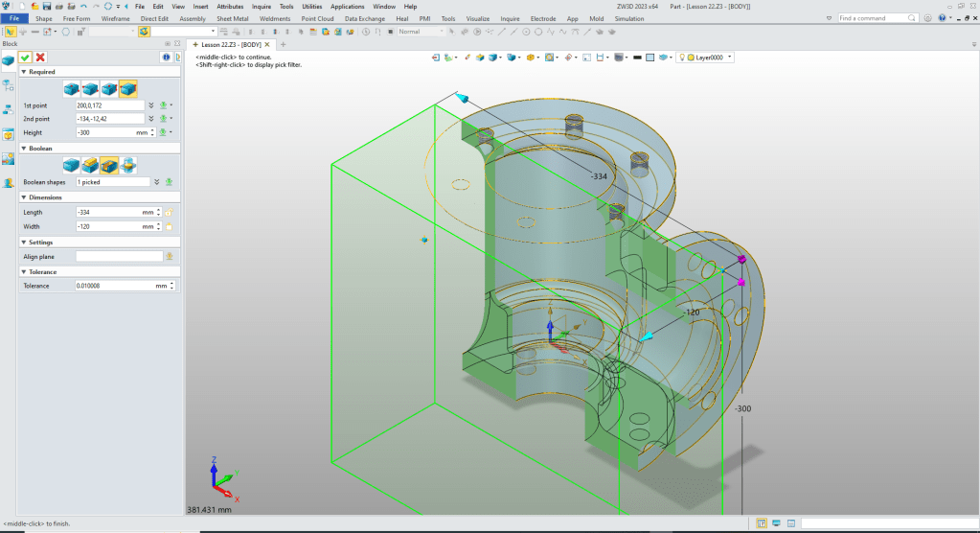Choose the first Boolean base operation icon

pyautogui.click(x=73, y=165)
